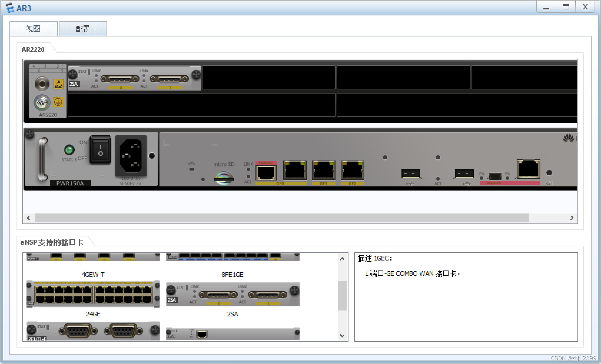Toggle the PWR150A power switch
Screen dimensions: 601x364
coord(100,150)
